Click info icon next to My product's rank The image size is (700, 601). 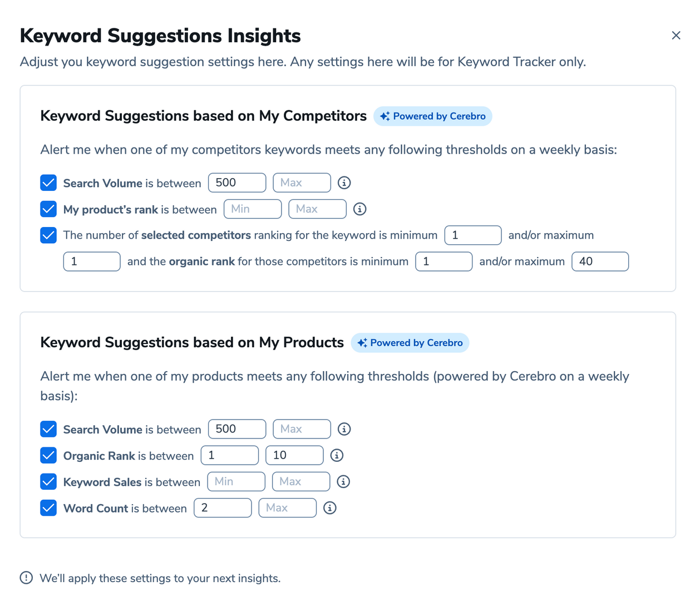coord(360,209)
